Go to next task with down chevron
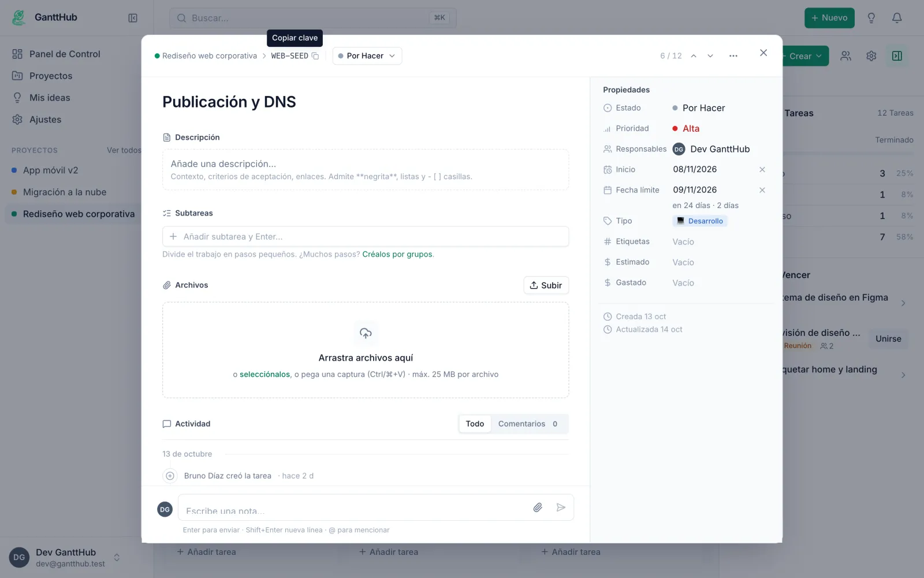924x578 pixels. click(710, 56)
